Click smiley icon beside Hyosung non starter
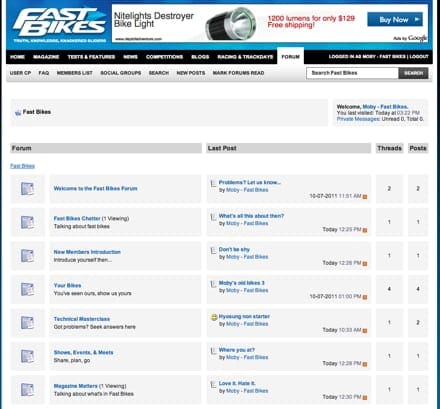The height and width of the screenshot is (409, 440). click(x=214, y=317)
